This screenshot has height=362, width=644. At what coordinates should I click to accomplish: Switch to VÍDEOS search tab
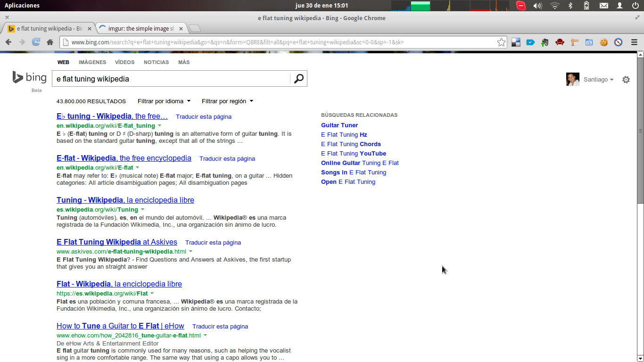click(x=125, y=62)
